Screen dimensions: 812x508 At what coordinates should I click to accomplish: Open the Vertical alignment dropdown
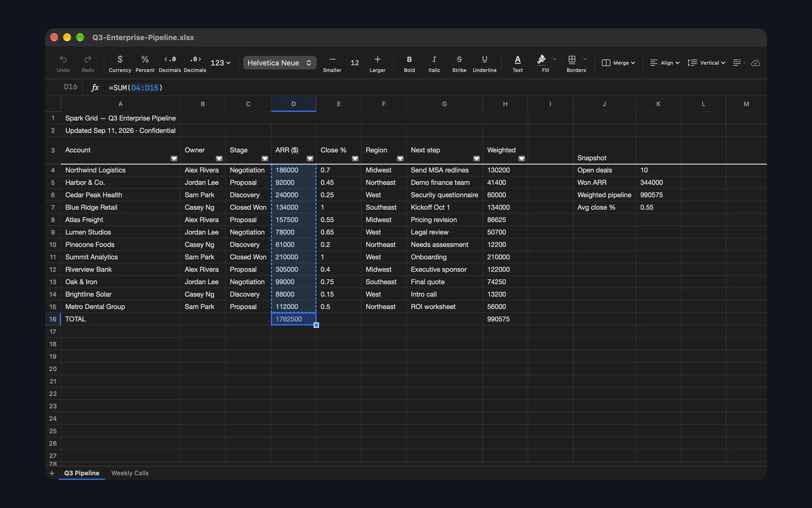pos(706,63)
